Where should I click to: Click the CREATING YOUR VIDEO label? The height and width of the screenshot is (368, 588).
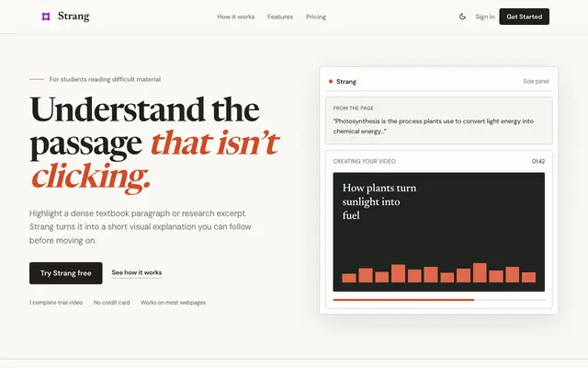click(x=364, y=162)
